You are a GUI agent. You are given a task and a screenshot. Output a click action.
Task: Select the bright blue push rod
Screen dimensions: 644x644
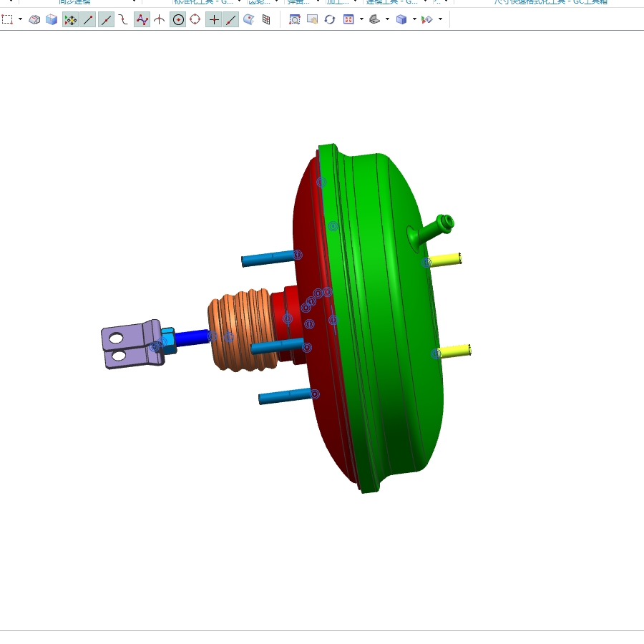192,338
